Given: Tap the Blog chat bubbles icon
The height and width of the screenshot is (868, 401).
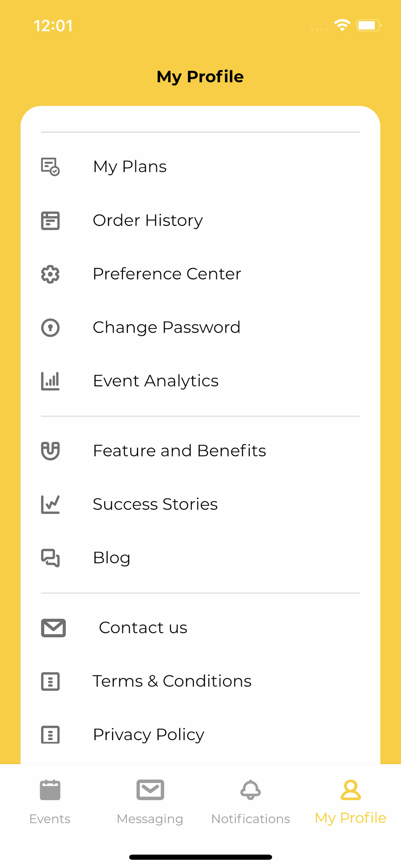Looking at the screenshot, I should coord(50,558).
